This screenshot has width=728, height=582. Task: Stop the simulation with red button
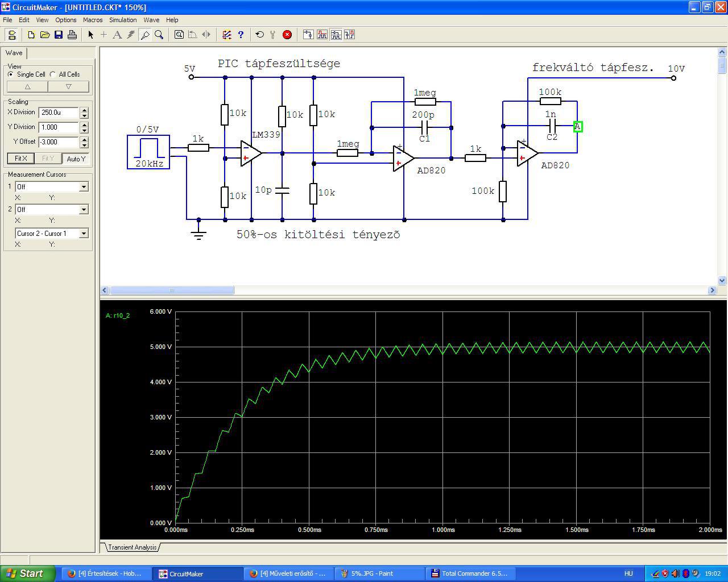[x=287, y=35]
